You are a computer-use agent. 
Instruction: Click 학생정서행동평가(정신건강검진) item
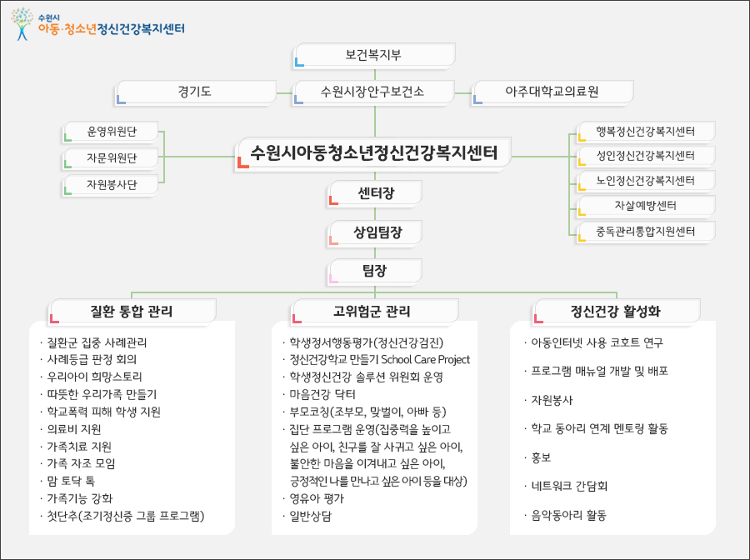(363, 342)
